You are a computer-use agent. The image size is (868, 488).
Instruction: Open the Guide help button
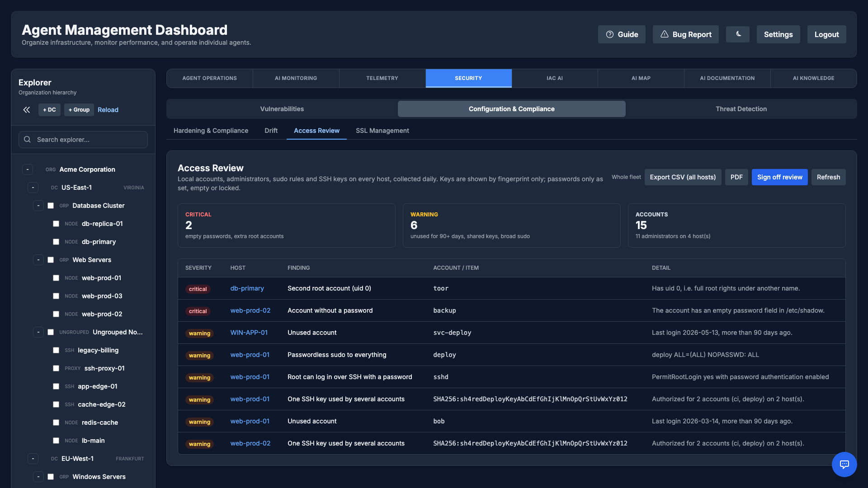622,34
